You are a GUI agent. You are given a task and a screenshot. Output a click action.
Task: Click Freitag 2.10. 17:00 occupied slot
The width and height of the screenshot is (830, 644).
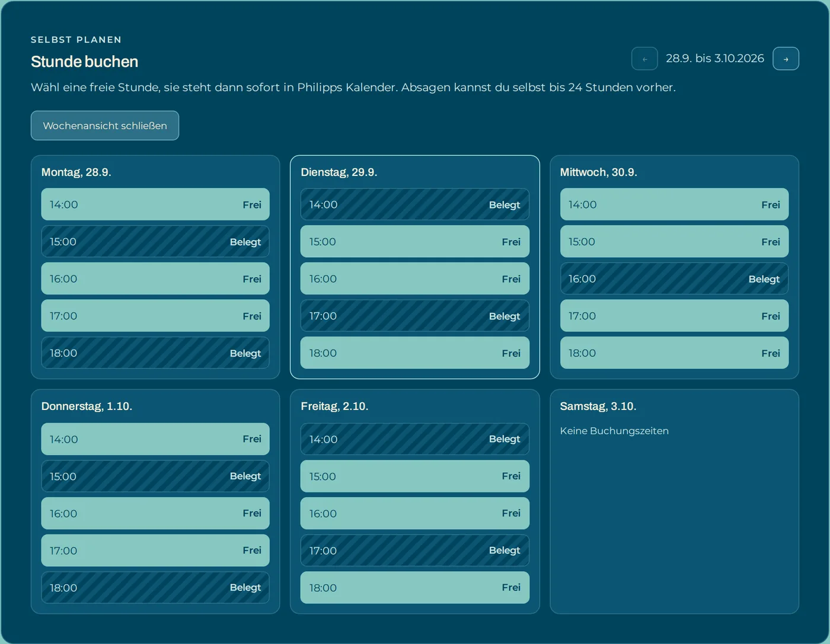(x=415, y=550)
